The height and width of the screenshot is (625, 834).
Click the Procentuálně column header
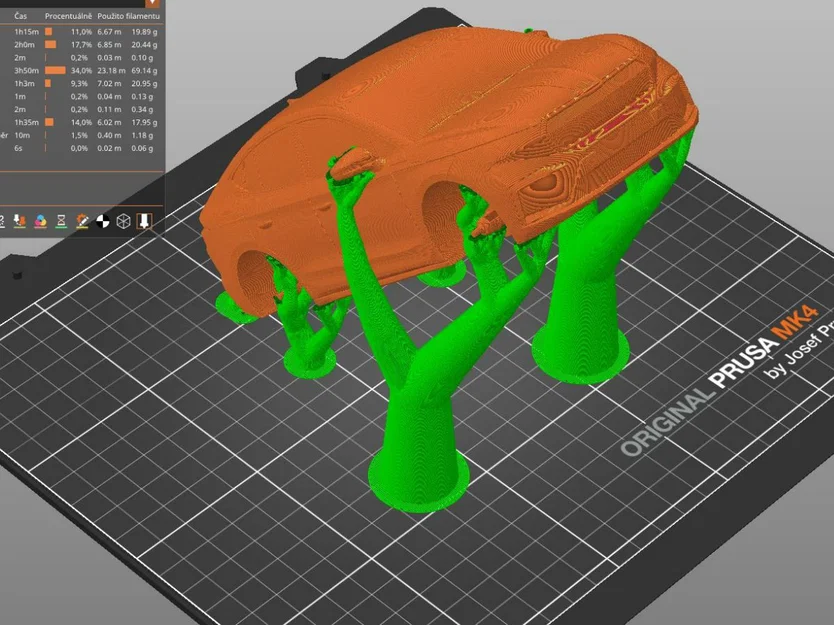pos(67,16)
